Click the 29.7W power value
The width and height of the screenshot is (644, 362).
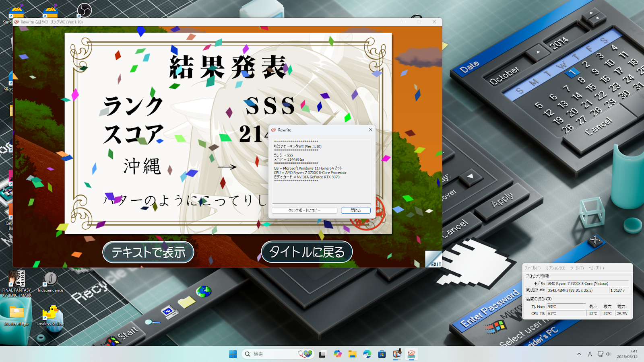click(622, 313)
